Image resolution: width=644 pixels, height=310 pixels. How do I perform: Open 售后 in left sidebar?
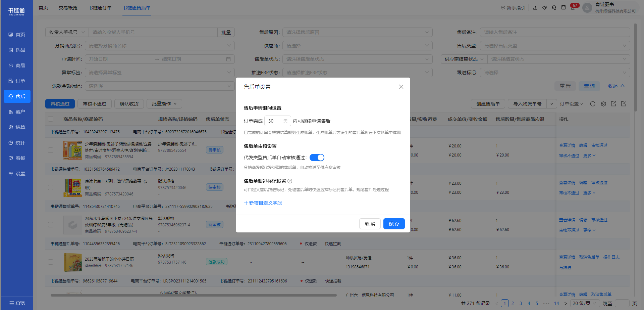coord(17,96)
